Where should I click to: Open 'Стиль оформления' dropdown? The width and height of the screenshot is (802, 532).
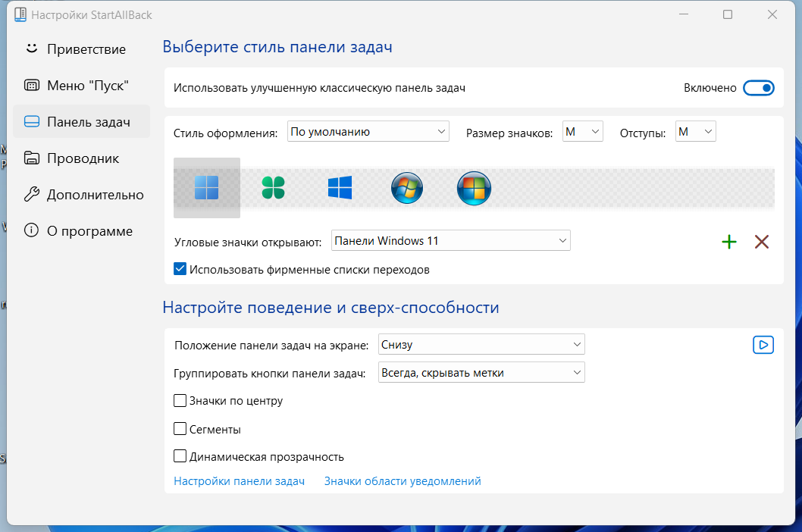click(368, 131)
